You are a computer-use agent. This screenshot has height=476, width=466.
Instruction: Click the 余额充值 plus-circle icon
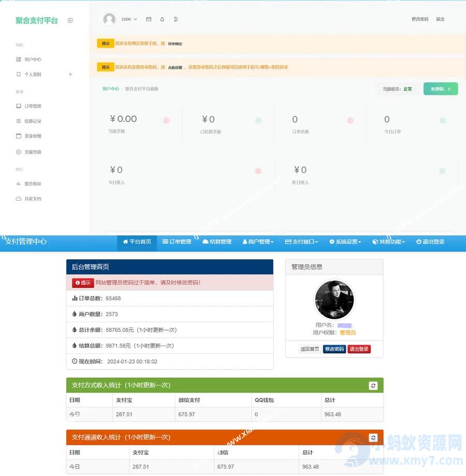(x=19, y=152)
